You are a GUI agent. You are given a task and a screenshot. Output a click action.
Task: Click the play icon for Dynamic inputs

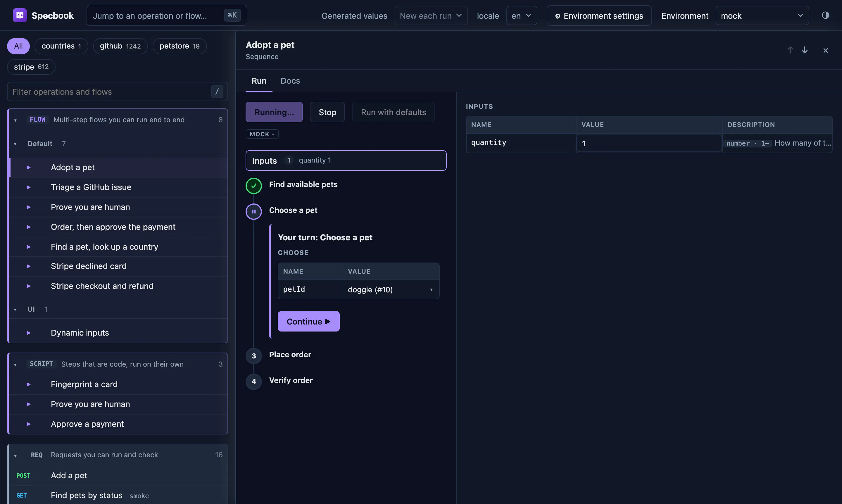pos(29,333)
